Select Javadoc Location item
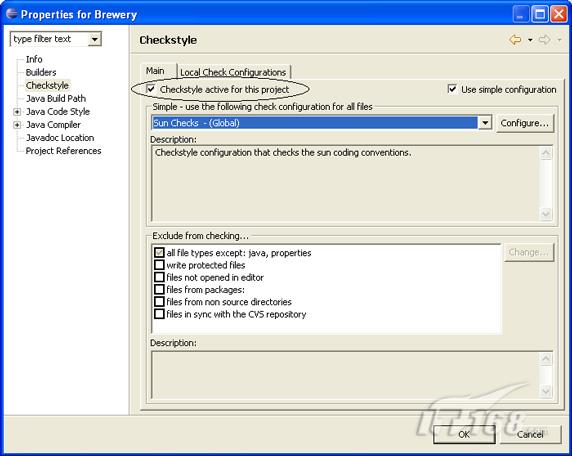The height and width of the screenshot is (456, 572). [x=60, y=138]
